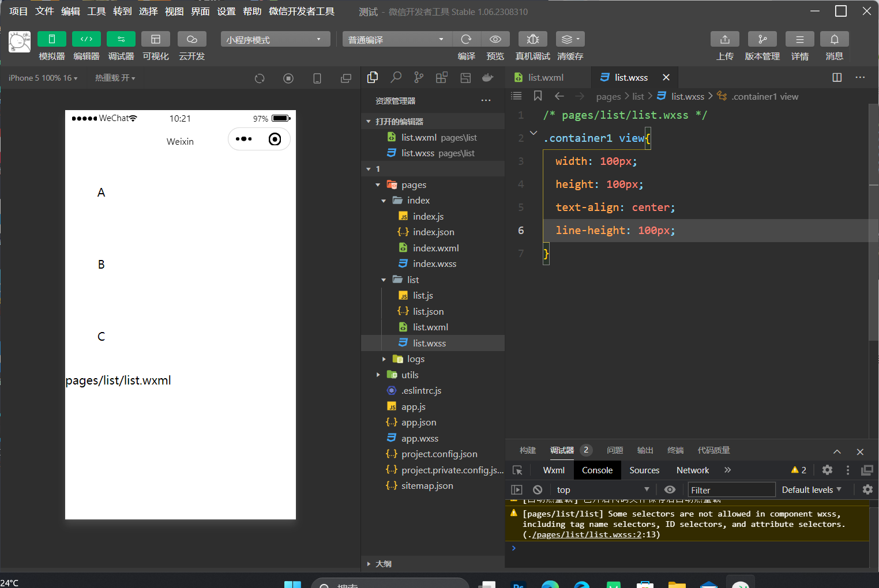Refresh the simulator
This screenshot has height=588, width=879.
(260, 78)
